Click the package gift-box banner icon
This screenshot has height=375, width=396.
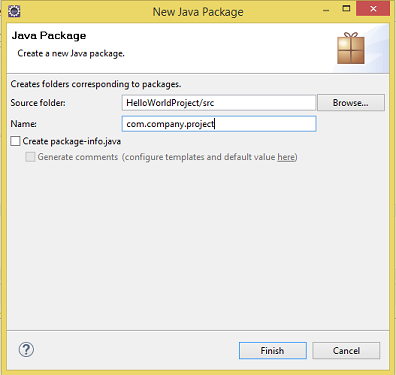tap(351, 48)
